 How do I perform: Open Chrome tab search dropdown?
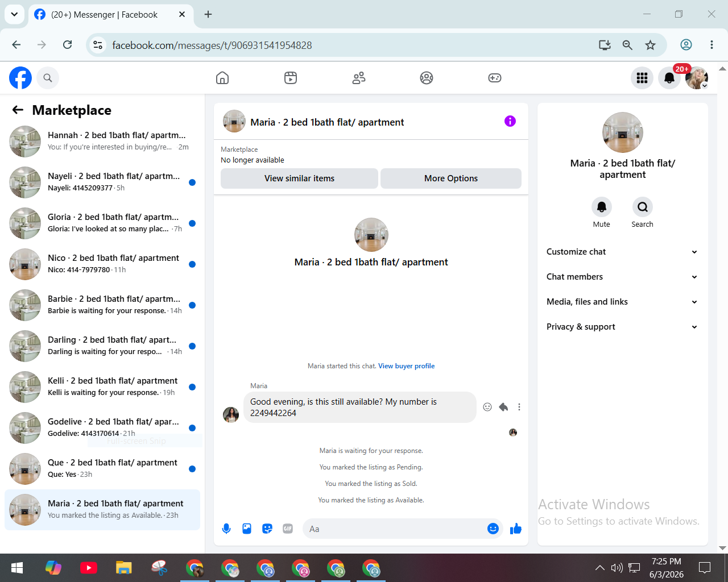pos(14,14)
